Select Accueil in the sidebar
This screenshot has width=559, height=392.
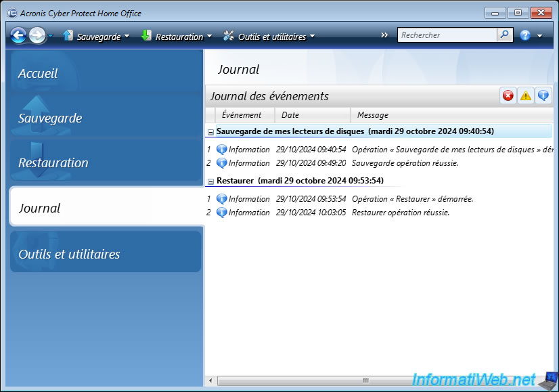tap(106, 73)
